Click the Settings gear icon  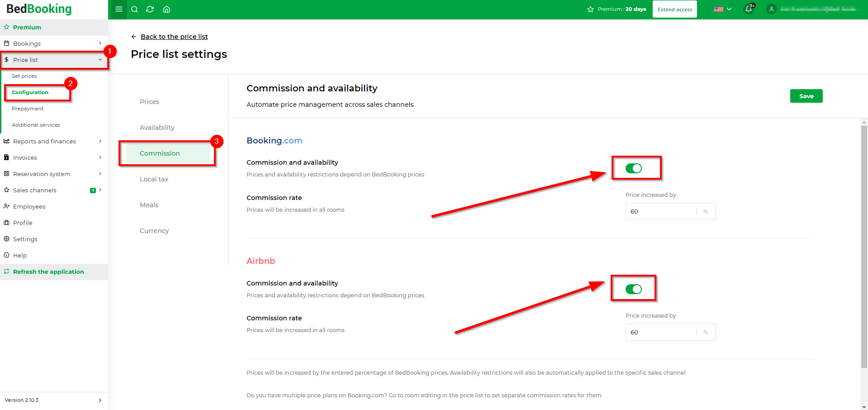(6, 239)
